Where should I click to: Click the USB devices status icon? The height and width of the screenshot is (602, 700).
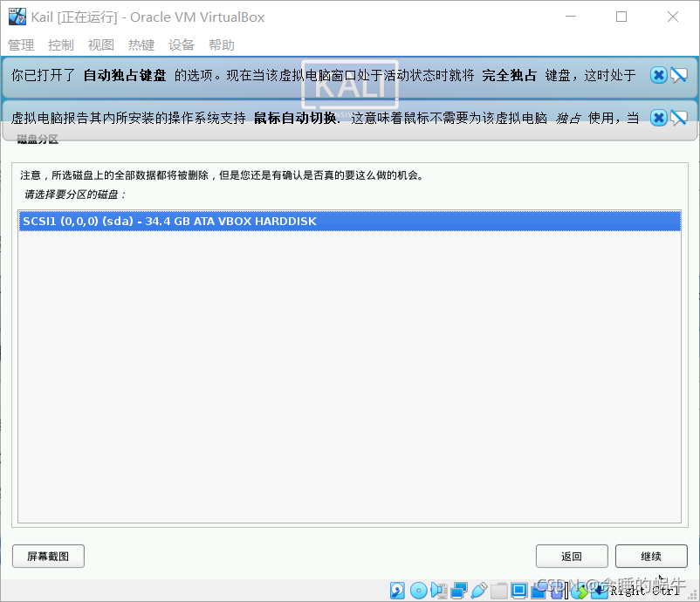(479, 591)
